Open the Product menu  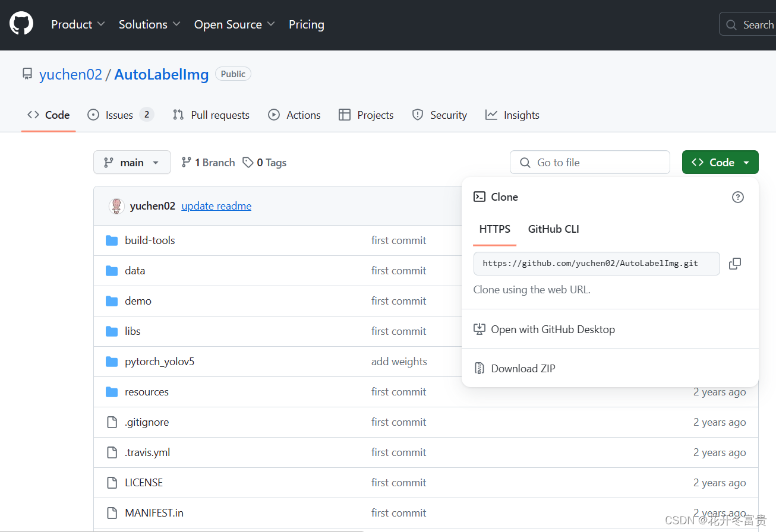pyautogui.click(x=78, y=24)
